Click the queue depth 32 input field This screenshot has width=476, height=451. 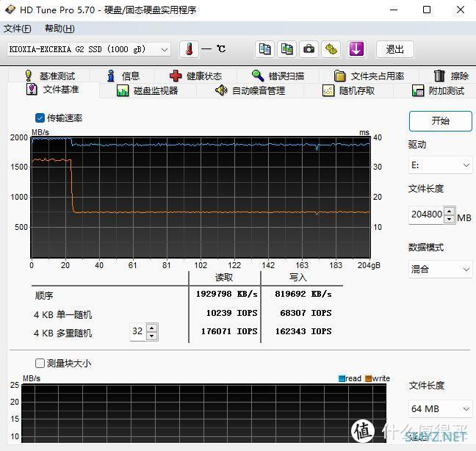[x=138, y=331]
